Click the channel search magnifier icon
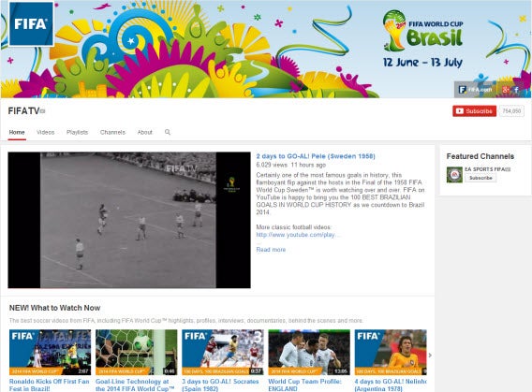Viewport: 532px width, 392px height. coord(168,132)
